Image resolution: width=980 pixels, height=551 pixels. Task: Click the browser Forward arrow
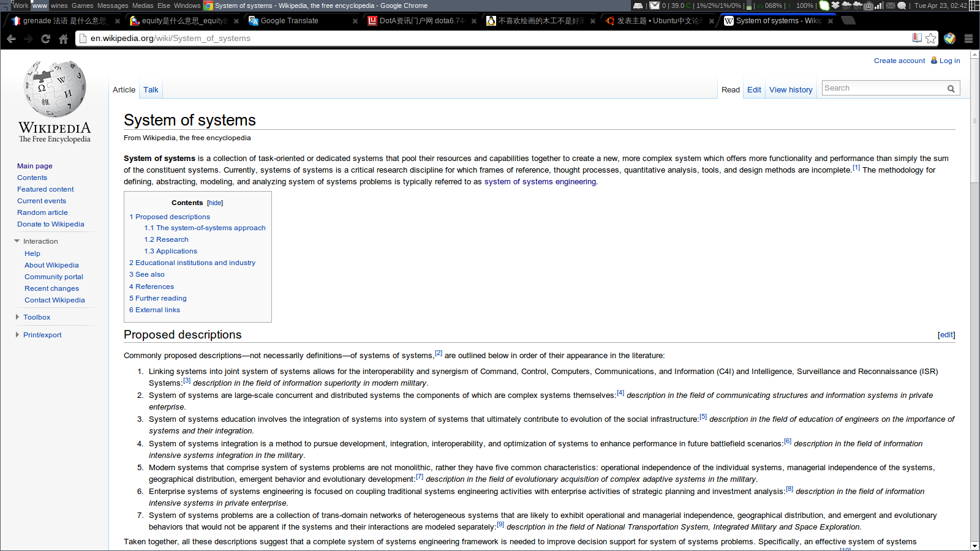pyautogui.click(x=28, y=39)
